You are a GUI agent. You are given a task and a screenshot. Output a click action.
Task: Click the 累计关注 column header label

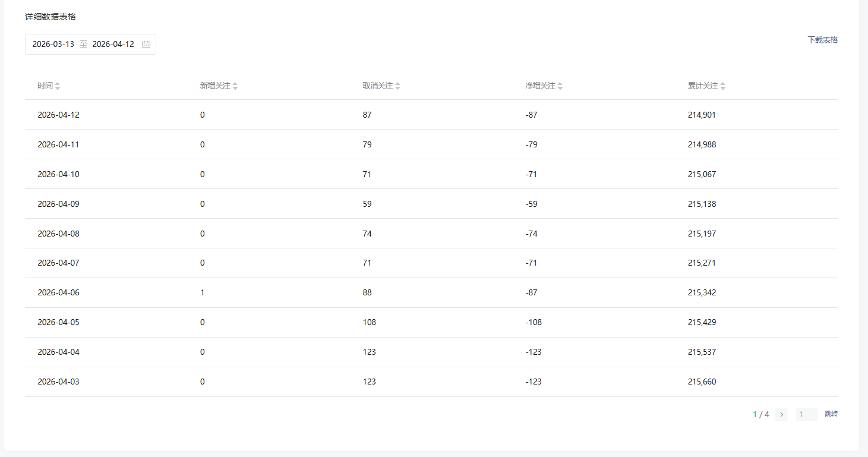tap(703, 86)
